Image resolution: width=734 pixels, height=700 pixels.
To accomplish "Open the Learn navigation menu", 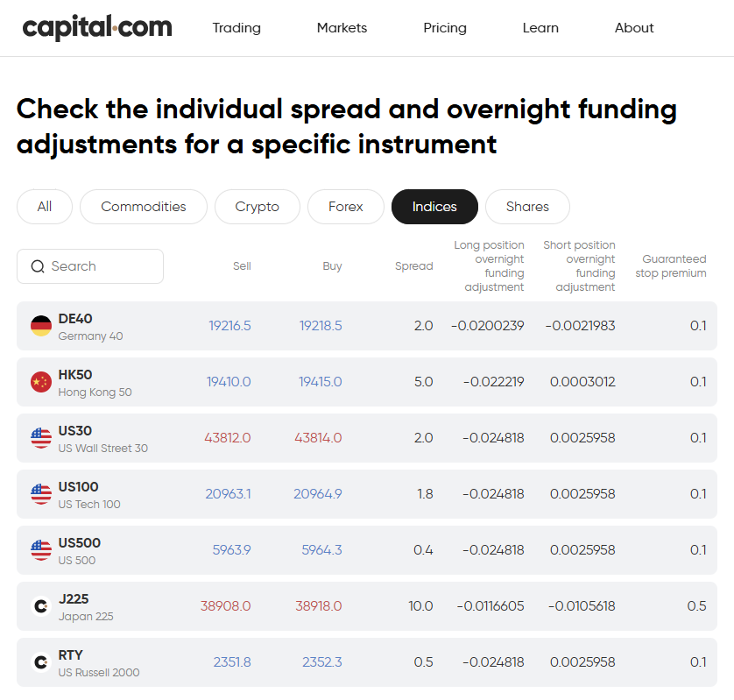I will 540,28.
